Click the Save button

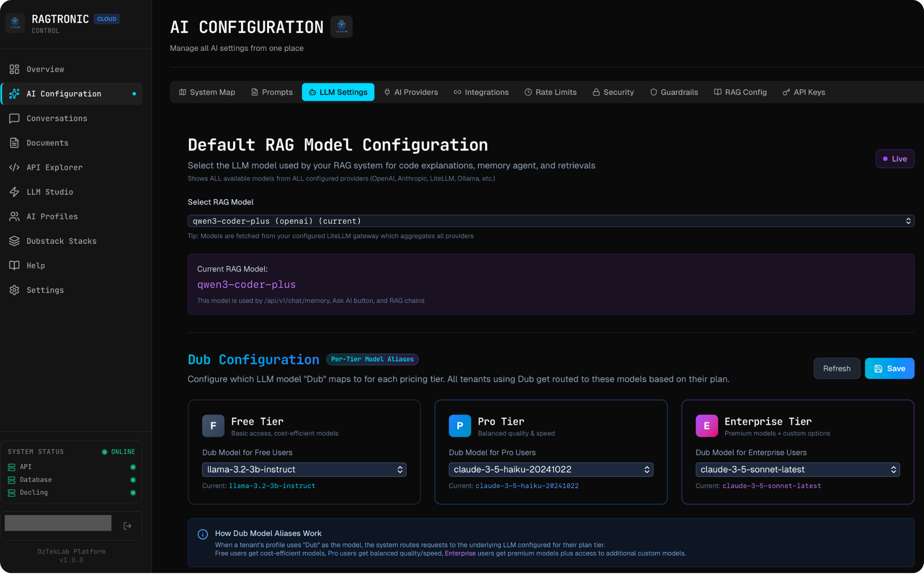tap(889, 368)
